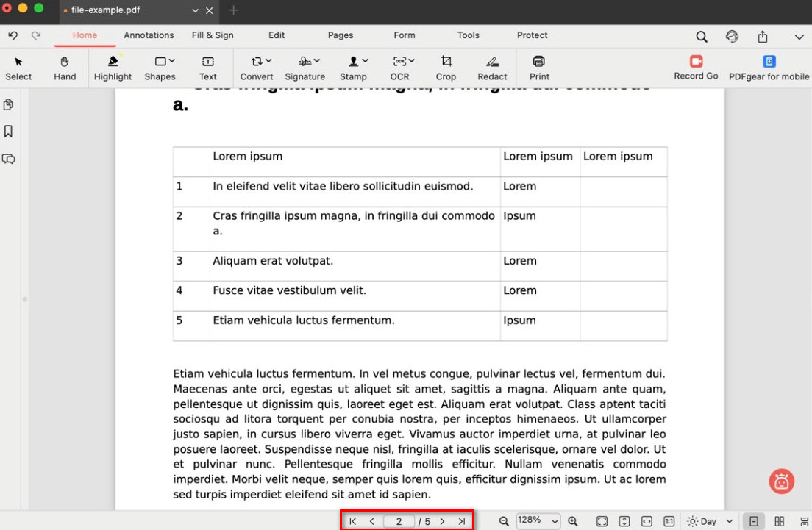Print the document with Print icon

tap(539, 66)
